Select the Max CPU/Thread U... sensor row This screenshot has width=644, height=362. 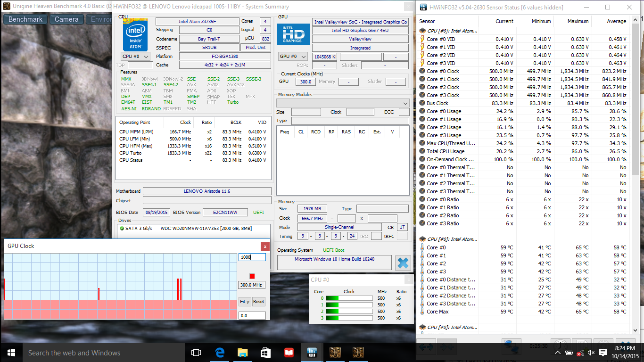coord(523,143)
